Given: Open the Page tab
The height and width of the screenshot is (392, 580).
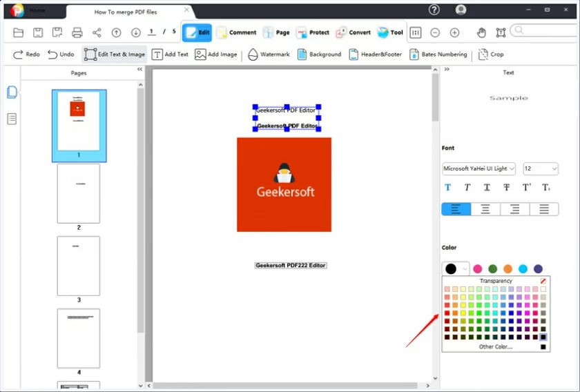Looking at the screenshot, I should [276, 32].
